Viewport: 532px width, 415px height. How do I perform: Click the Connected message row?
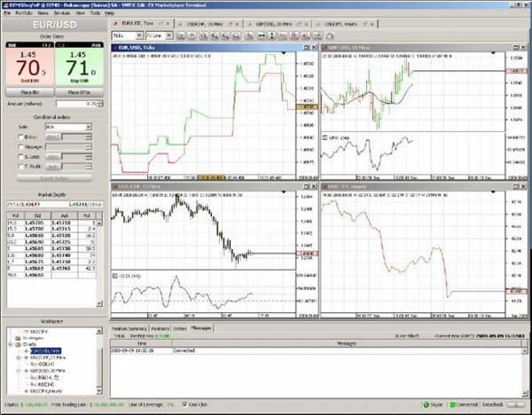click(316, 350)
